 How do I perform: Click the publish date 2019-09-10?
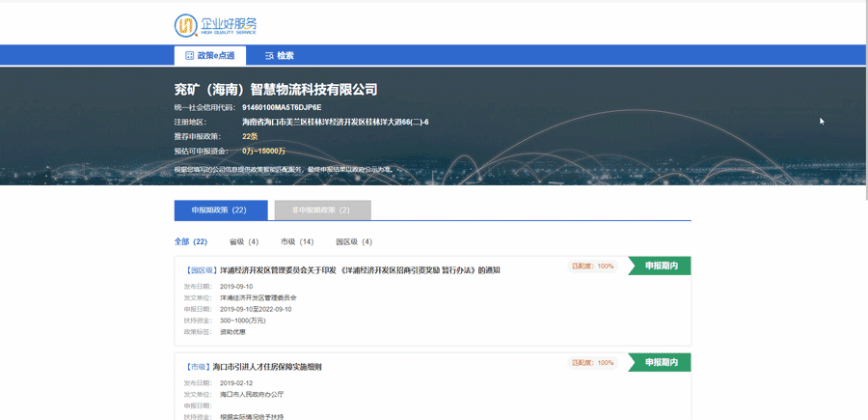coord(236,287)
